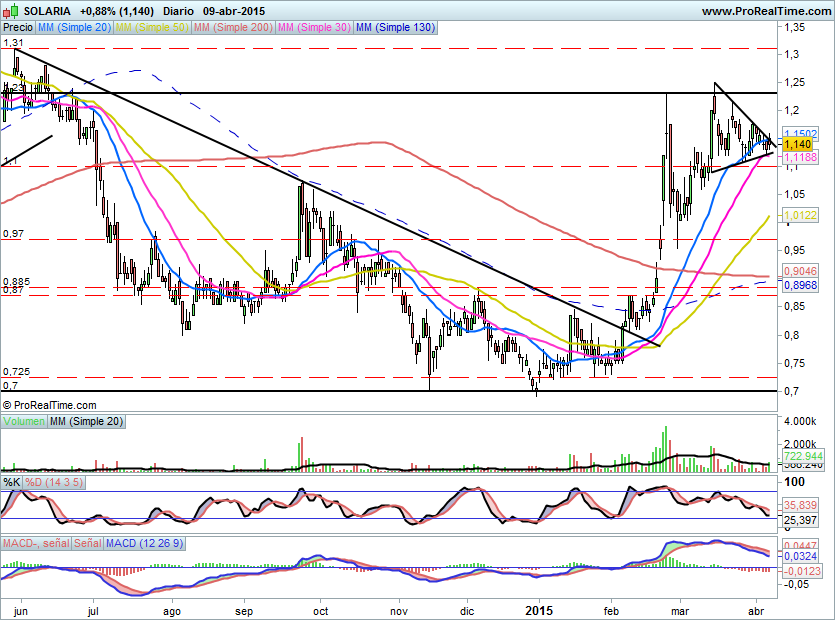This screenshot has height=620, width=835.
Task: Select the blue MM (Simple 20) label
Action: point(74,28)
